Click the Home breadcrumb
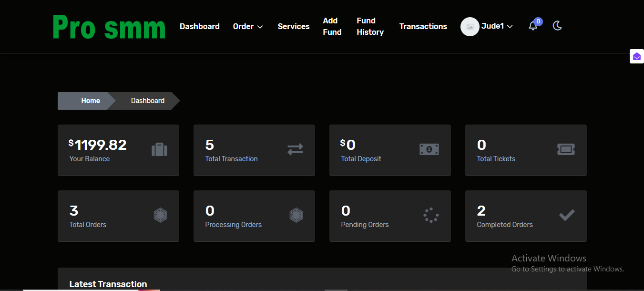Image resolution: width=644 pixels, height=291 pixels. (x=91, y=101)
